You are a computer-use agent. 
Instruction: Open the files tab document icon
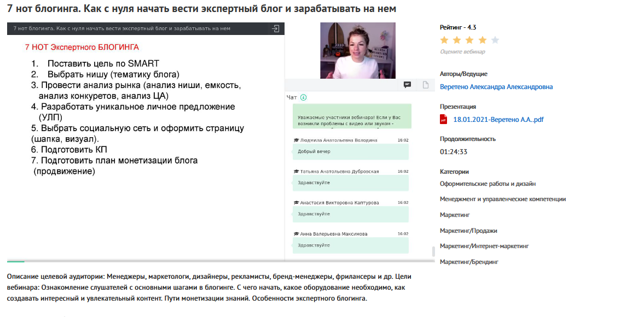(425, 85)
